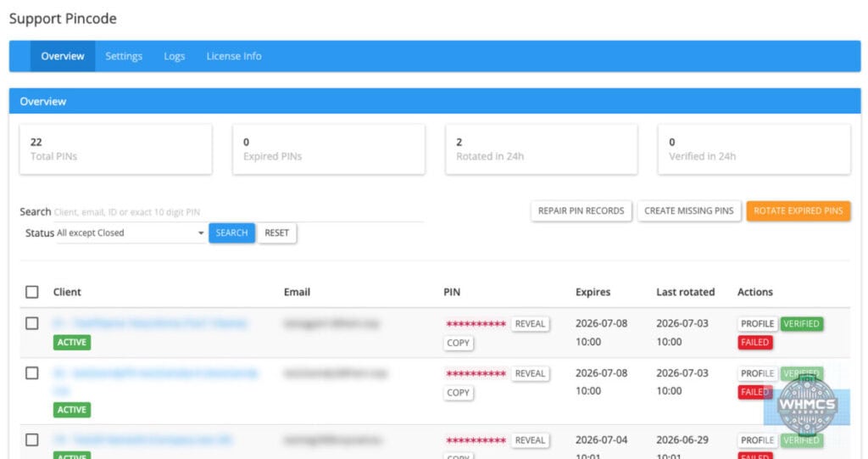Open the Logs tab

[175, 56]
